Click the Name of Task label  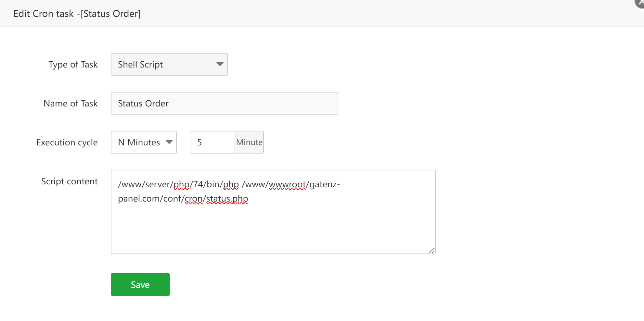click(71, 104)
